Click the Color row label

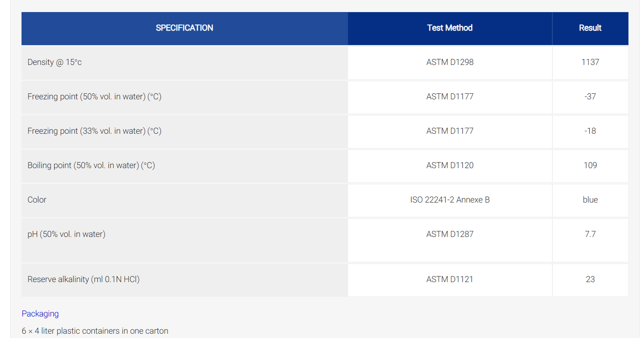tap(37, 200)
